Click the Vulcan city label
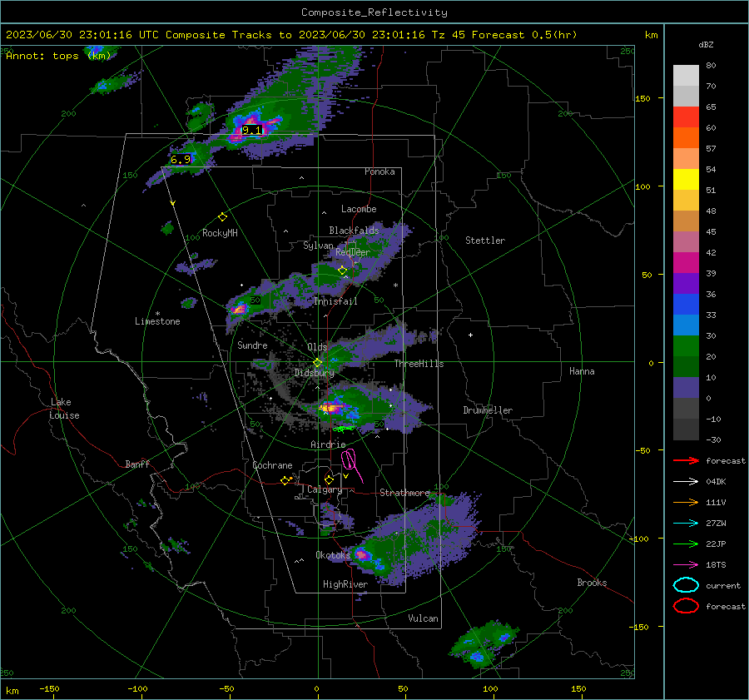Image resolution: width=749 pixels, height=700 pixels. click(423, 618)
